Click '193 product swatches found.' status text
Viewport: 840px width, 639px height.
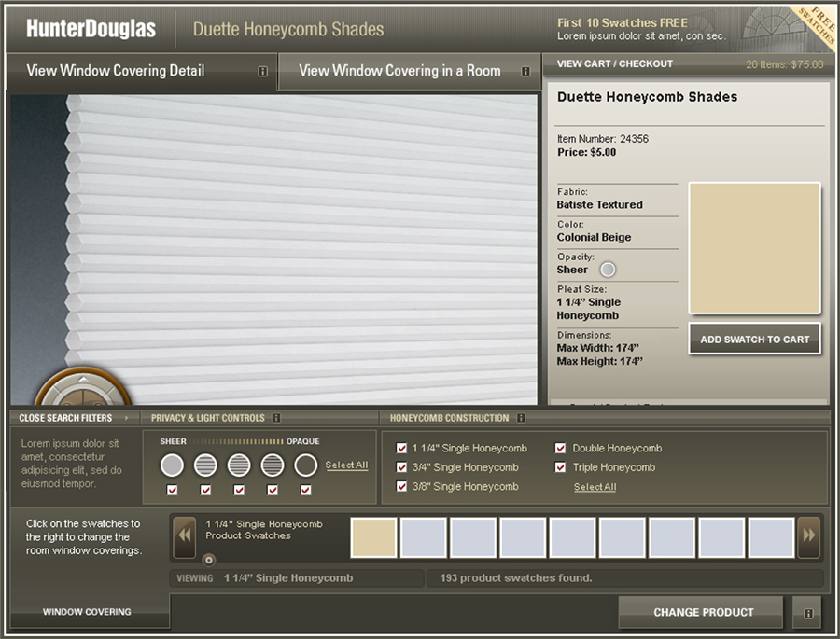click(x=516, y=578)
